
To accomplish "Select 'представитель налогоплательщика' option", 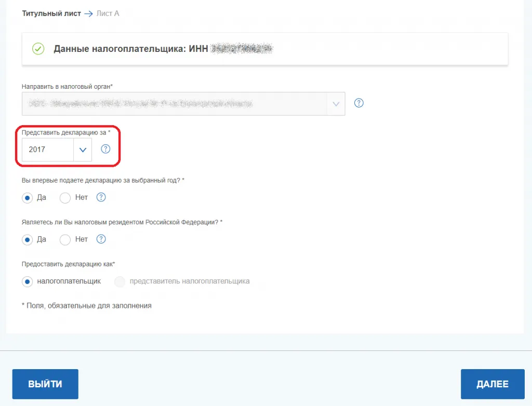I will coord(120,281).
